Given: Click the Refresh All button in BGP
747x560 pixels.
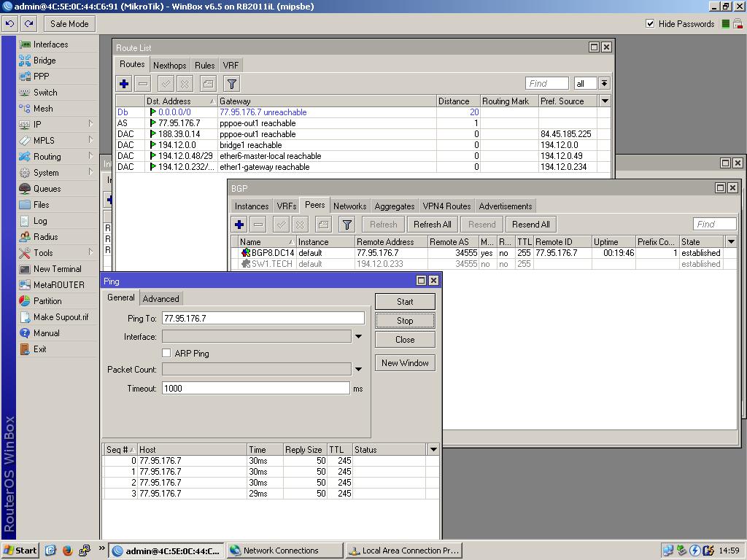Looking at the screenshot, I should click(432, 225).
